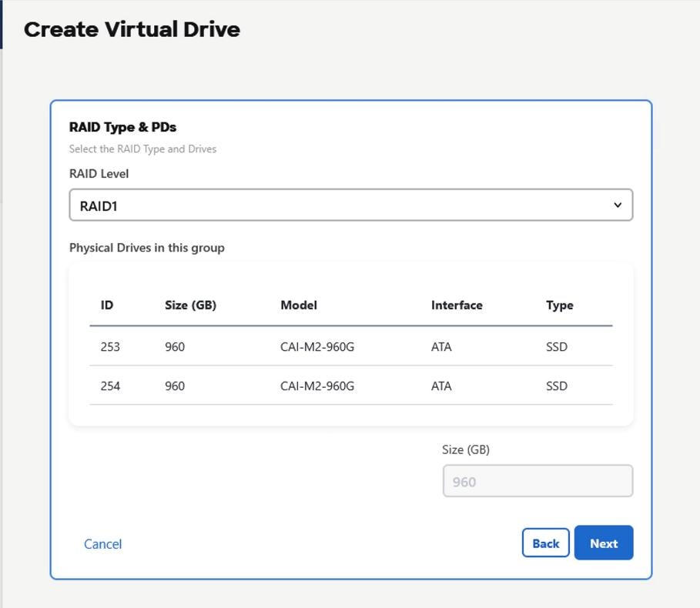
Task: Click SSD type in row 253
Action: pyautogui.click(x=557, y=346)
